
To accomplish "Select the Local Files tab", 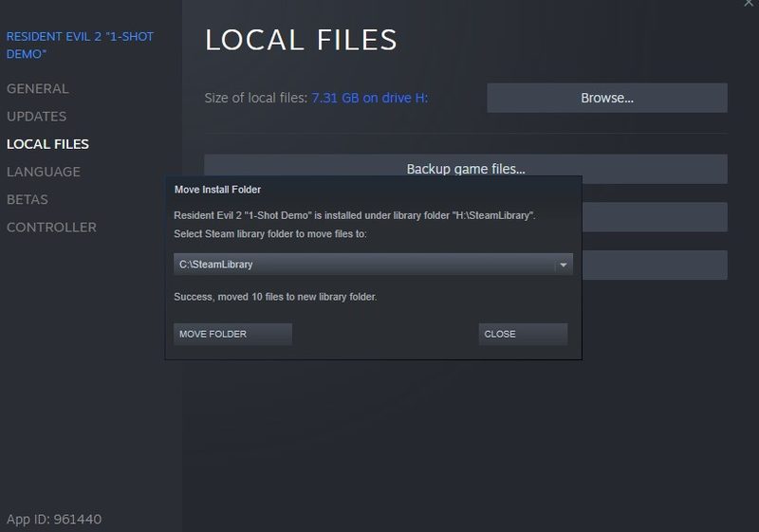I will tap(48, 143).
